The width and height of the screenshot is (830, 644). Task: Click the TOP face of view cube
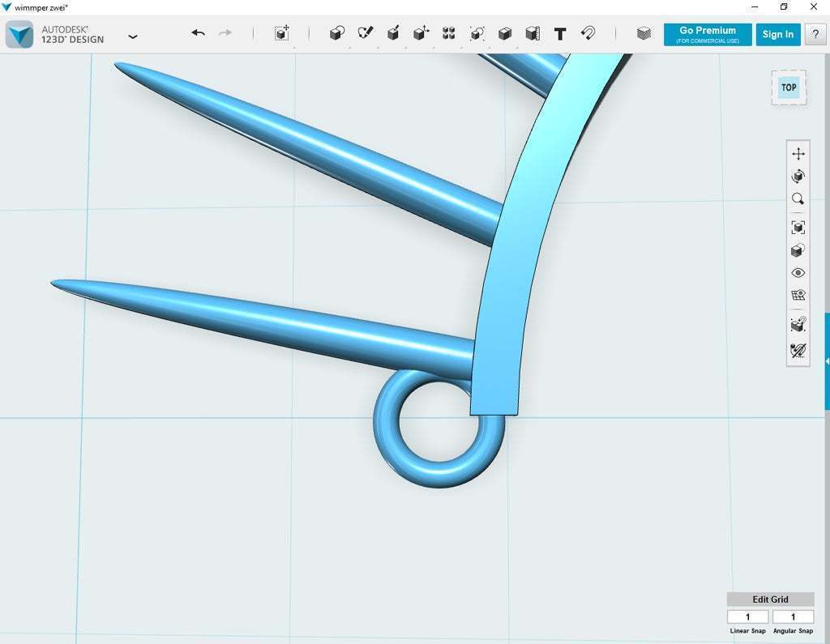click(789, 87)
